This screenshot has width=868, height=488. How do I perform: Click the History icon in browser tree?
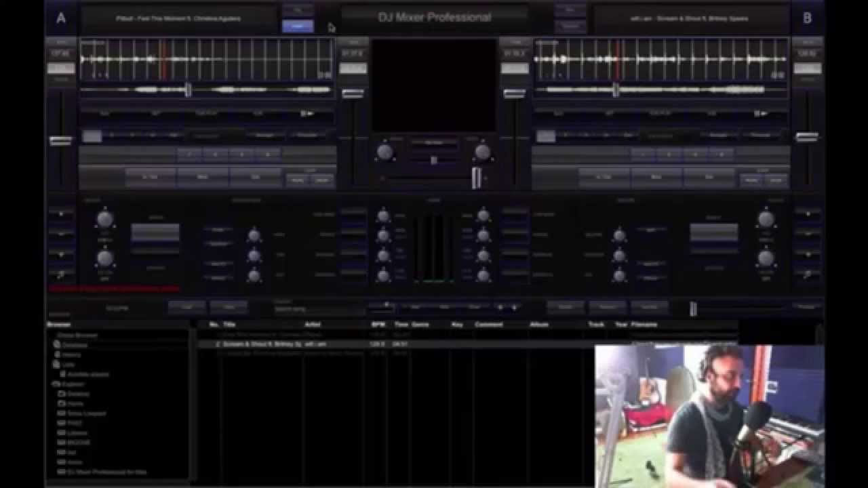(58, 354)
